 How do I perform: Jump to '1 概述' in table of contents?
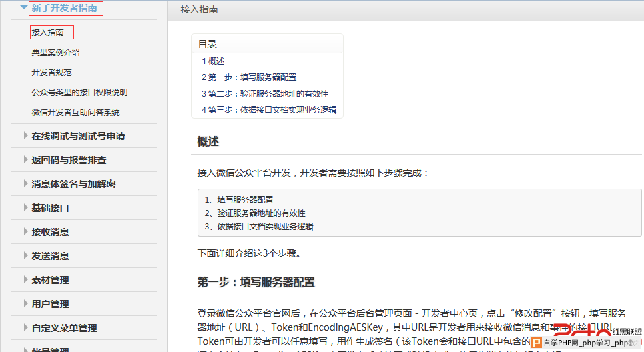coord(213,61)
